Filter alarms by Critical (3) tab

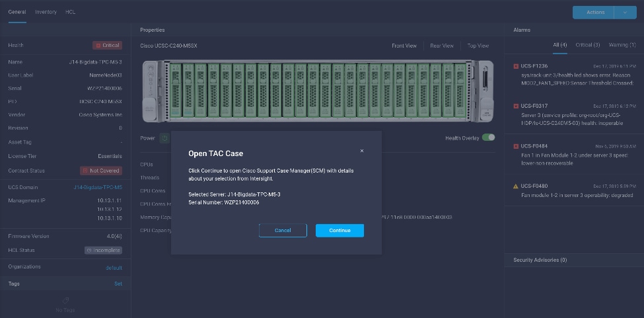click(x=587, y=45)
